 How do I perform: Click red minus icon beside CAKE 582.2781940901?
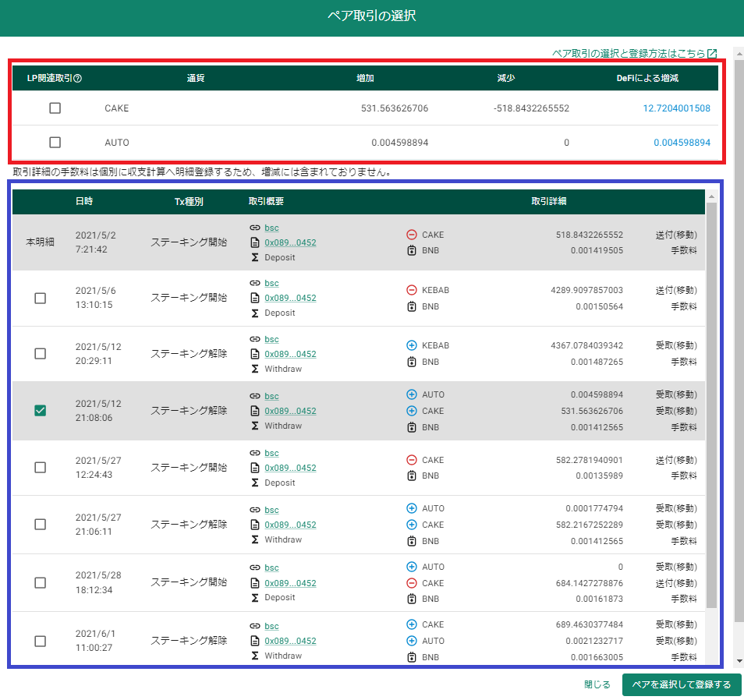click(412, 460)
